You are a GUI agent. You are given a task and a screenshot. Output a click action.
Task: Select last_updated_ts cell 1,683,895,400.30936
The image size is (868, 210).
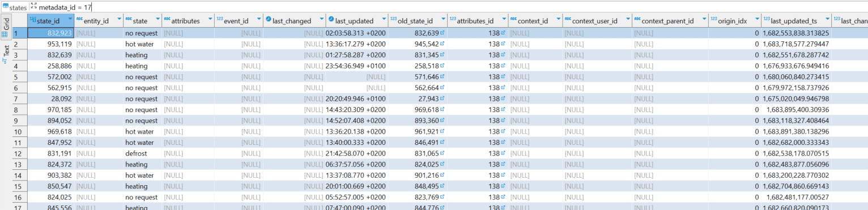click(x=796, y=110)
